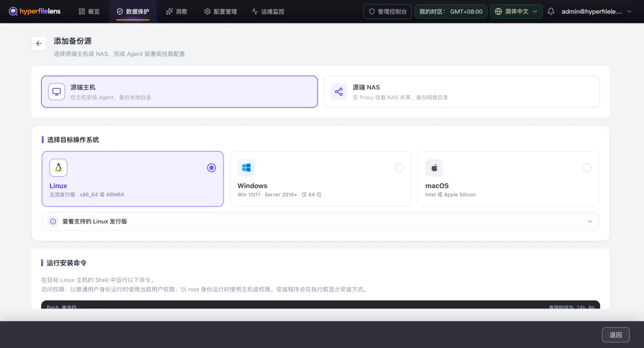Expand 查看支持的 Linux 发行版
Viewport: 644px width, 348px height.
tap(320, 221)
